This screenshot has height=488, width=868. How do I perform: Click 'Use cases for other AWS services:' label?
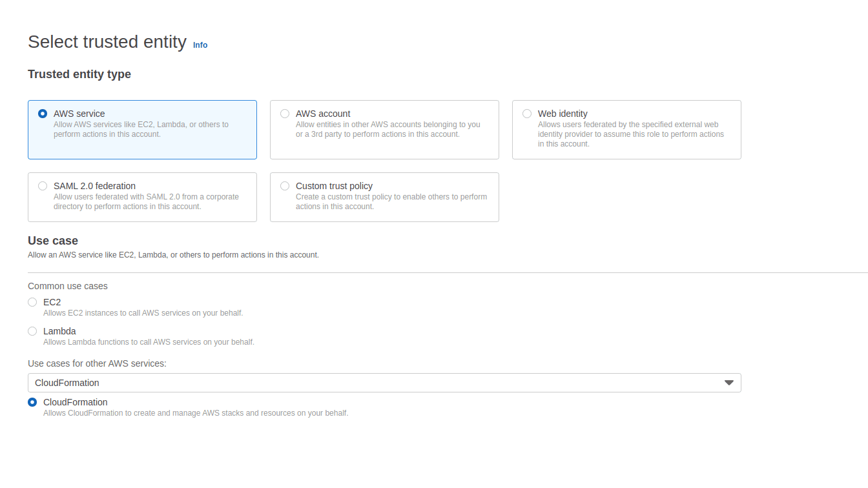(97, 363)
